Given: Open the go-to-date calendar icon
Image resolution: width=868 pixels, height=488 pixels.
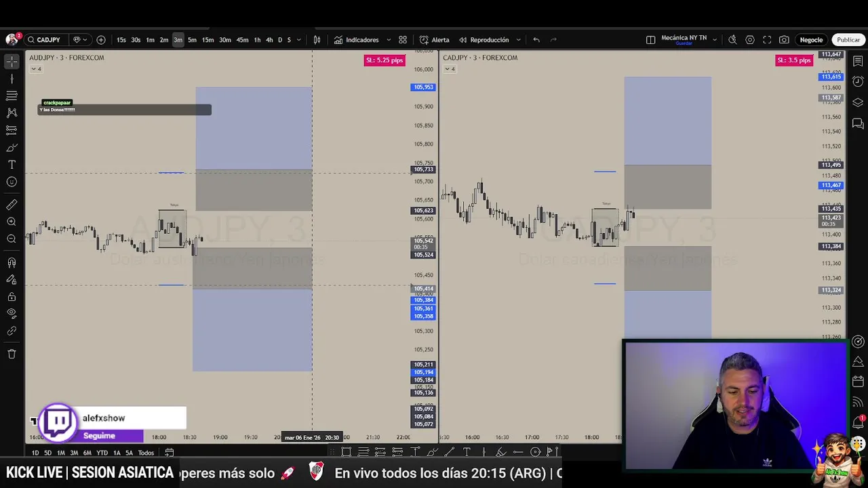Looking at the screenshot, I should click(x=170, y=453).
